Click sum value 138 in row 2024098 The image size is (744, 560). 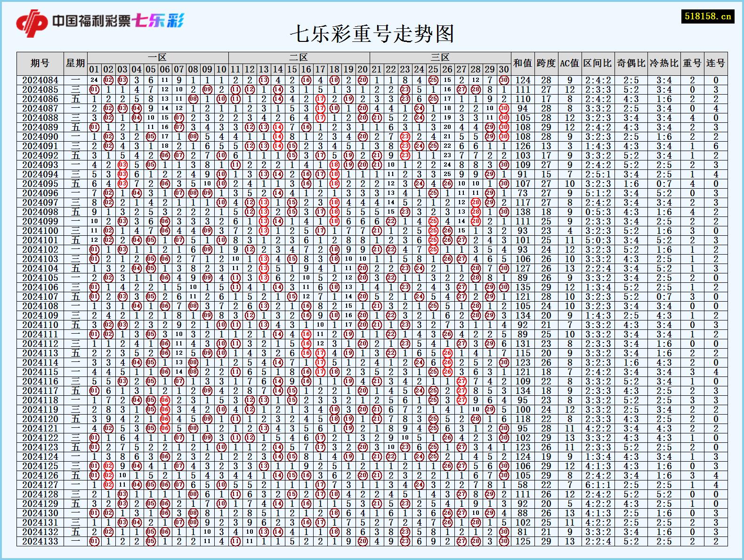click(523, 212)
